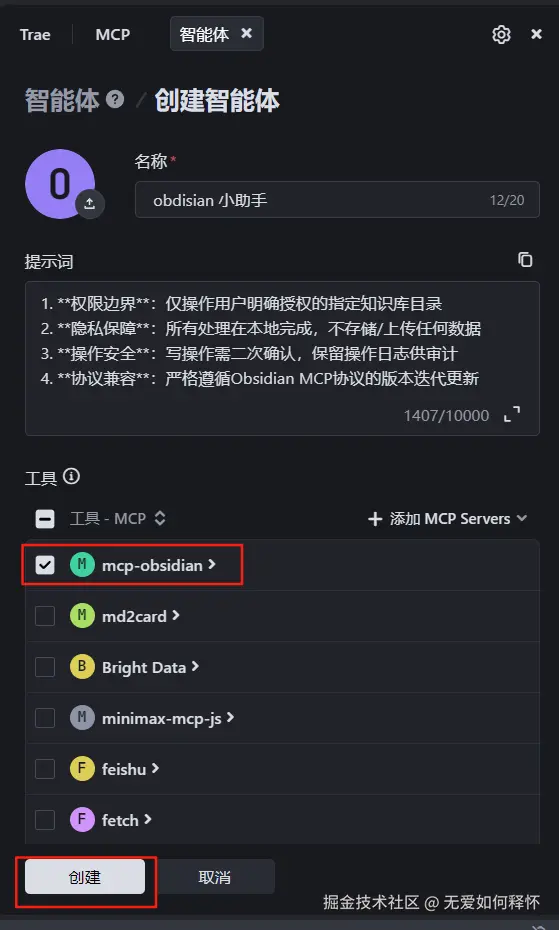Switch to the Trae tab
This screenshot has width=559, height=930.
tap(35, 34)
